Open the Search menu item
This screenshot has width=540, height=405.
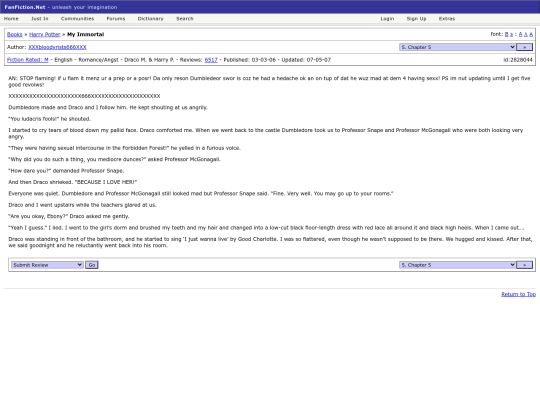185,19
